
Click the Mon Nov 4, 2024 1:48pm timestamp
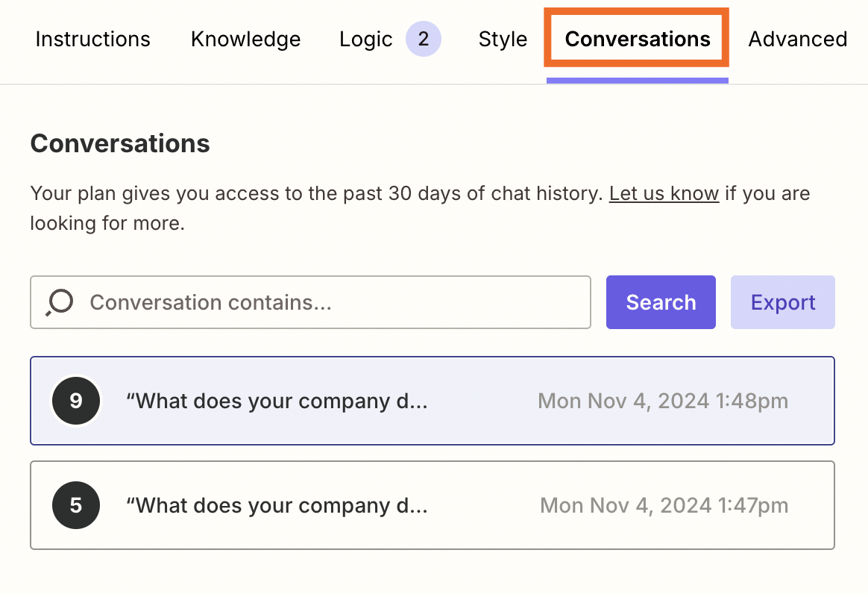pyautogui.click(x=662, y=401)
